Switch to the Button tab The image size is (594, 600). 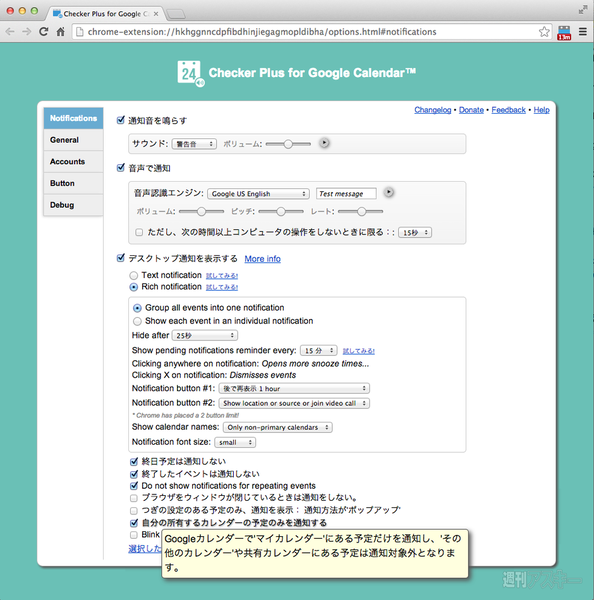(73, 183)
